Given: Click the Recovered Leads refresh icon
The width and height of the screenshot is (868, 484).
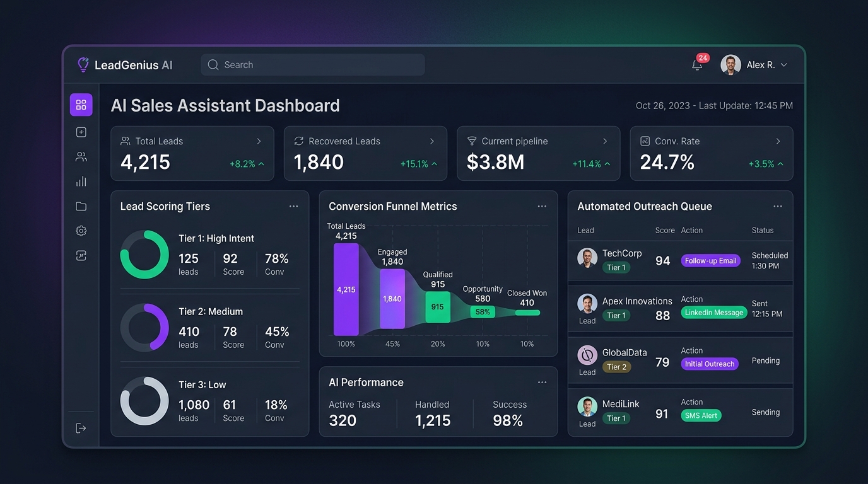Looking at the screenshot, I should click(x=298, y=141).
